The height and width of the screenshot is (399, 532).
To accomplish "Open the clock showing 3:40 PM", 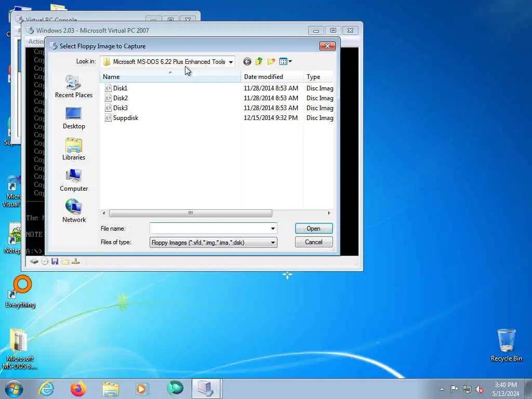I will [506, 389].
